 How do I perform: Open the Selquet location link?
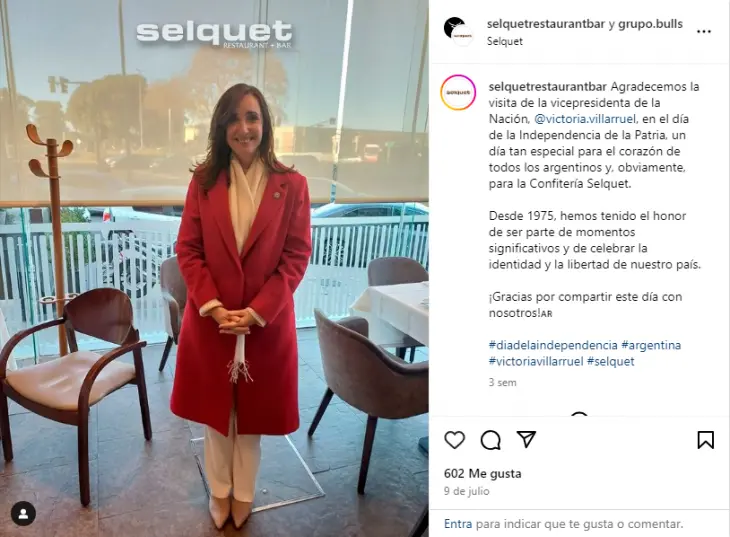[505, 41]
